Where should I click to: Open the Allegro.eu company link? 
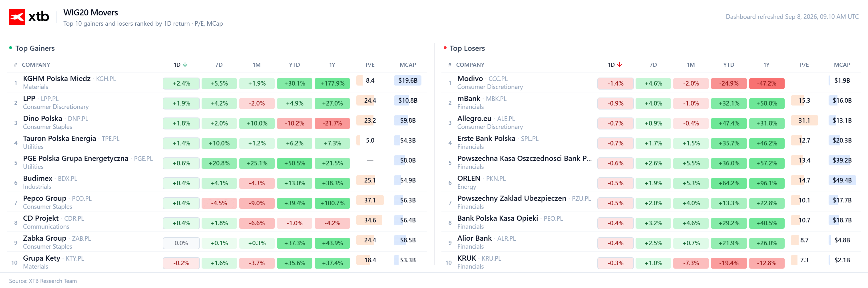tap(474, 118)
